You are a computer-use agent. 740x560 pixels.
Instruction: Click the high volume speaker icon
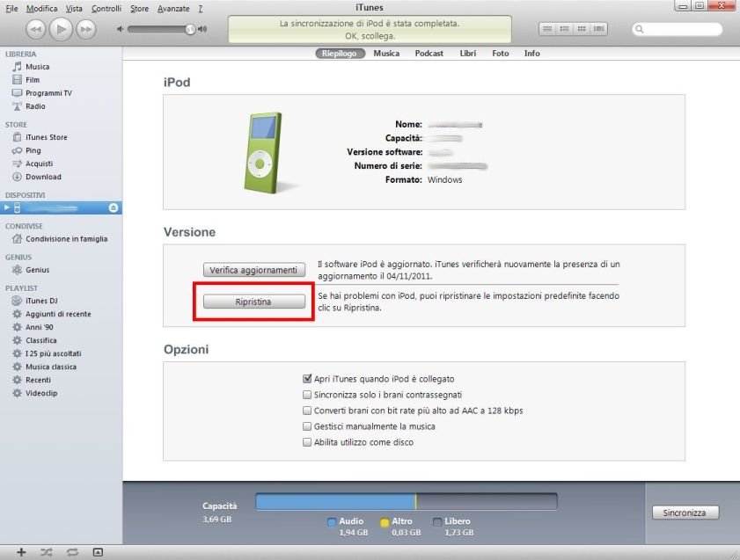(202, 29)
